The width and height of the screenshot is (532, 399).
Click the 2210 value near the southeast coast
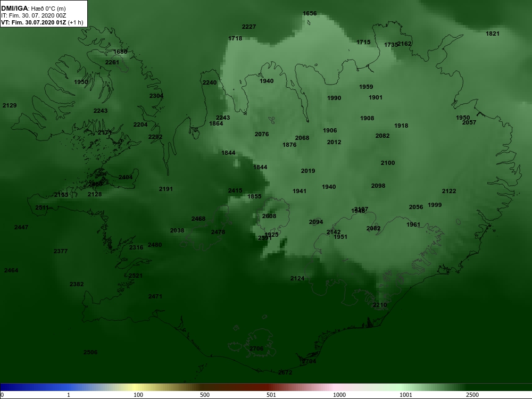380,305
